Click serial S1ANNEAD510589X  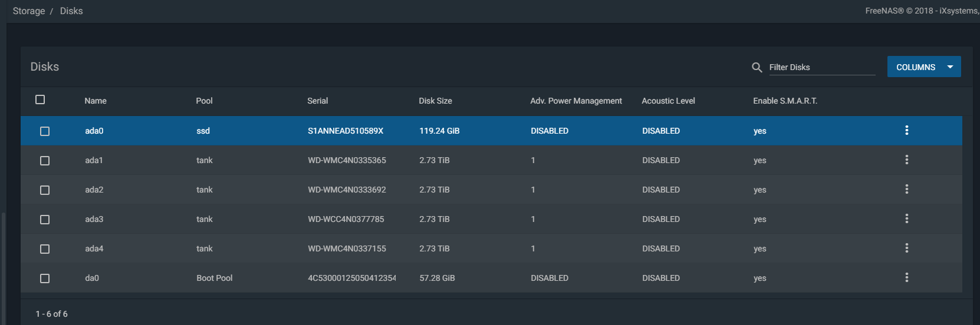346,131
